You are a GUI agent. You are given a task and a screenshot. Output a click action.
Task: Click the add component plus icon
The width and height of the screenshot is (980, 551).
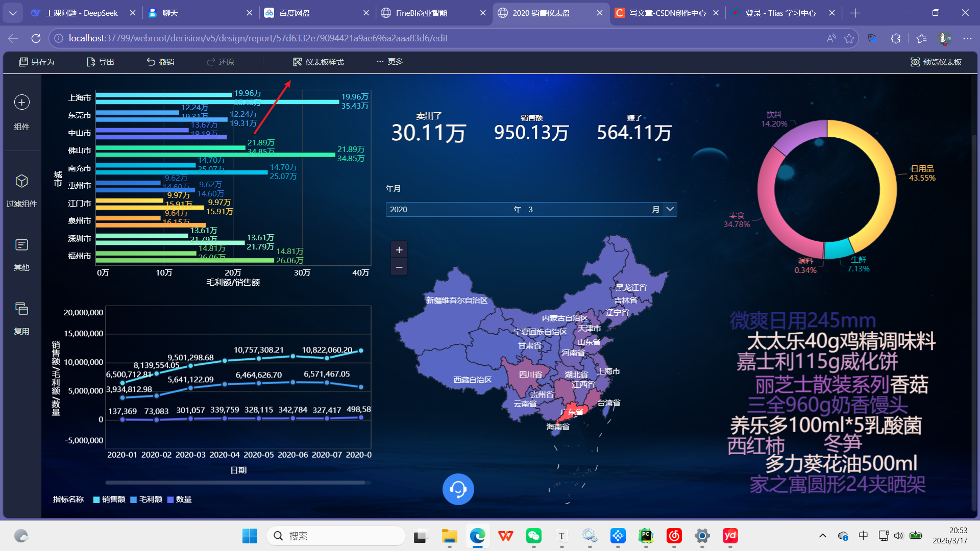[21, 103]
